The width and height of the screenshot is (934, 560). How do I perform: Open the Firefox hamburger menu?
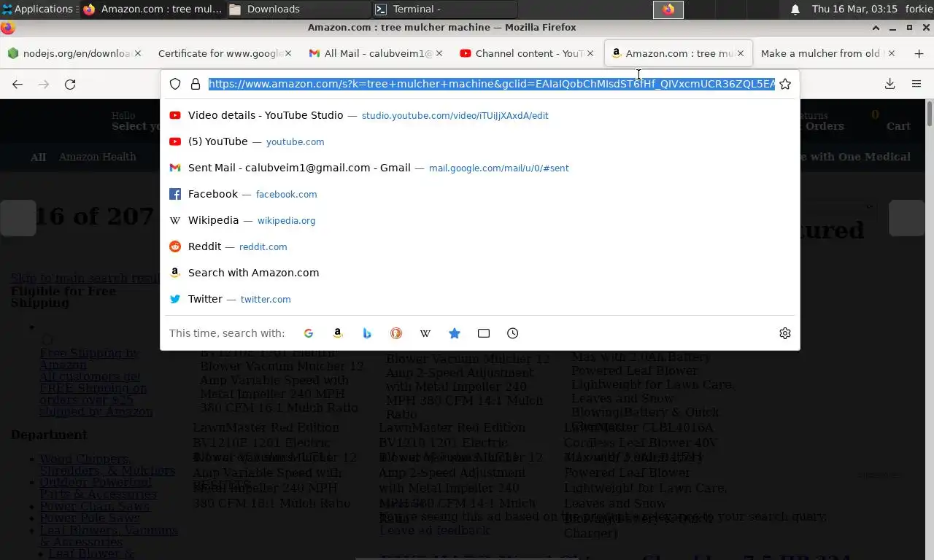916,84
